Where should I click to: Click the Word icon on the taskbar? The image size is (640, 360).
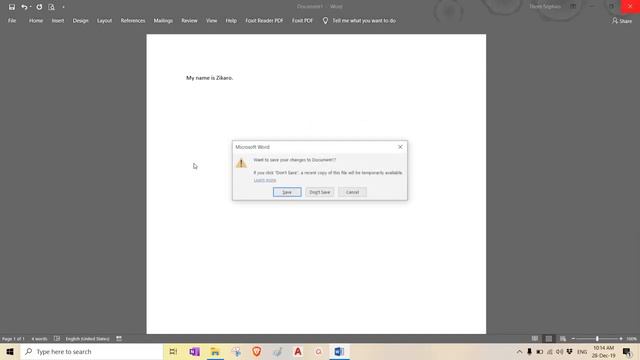(339, 351)
